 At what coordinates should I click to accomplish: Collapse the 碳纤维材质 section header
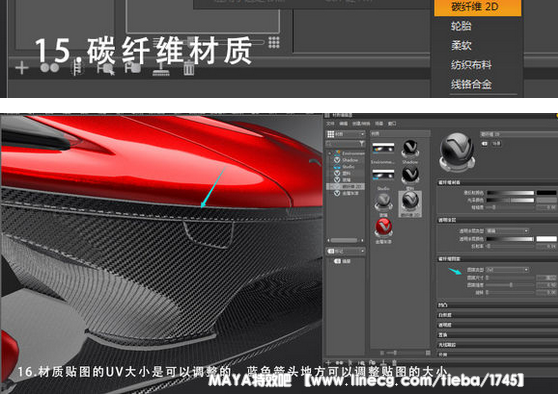(497, 182)
